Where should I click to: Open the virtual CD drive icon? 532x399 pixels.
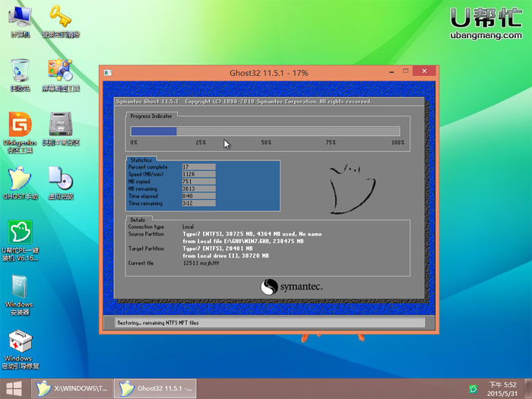(x=60, y=180)
